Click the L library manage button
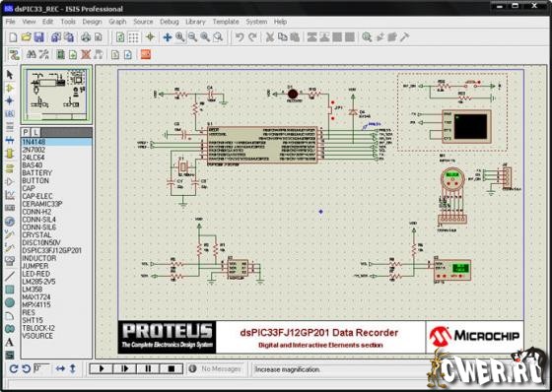 pos(35,132)
